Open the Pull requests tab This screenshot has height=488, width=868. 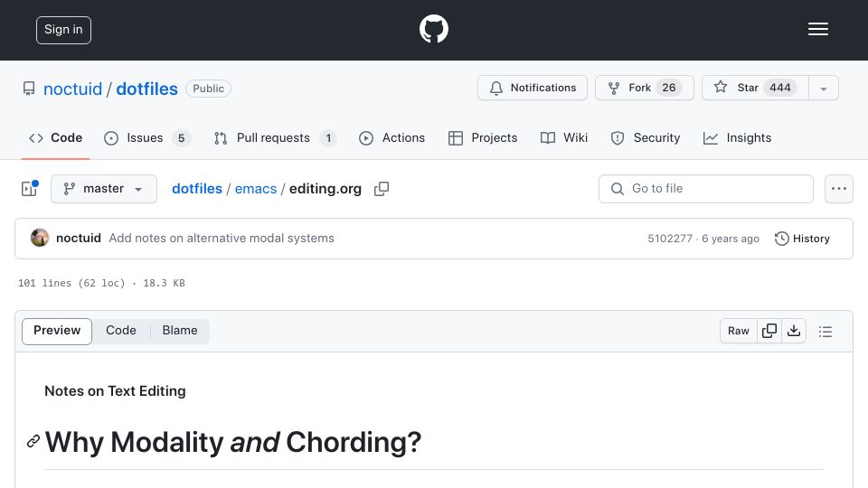[275, 137]
